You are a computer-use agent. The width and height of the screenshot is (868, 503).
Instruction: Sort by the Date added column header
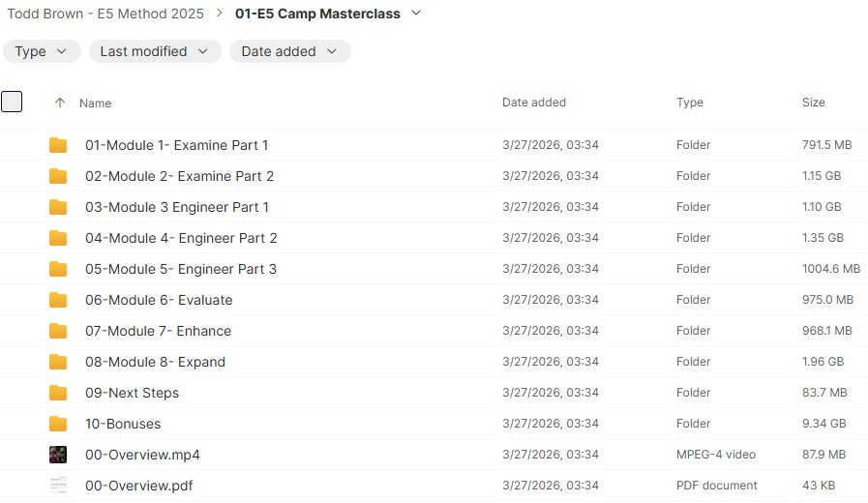[534, 103]
